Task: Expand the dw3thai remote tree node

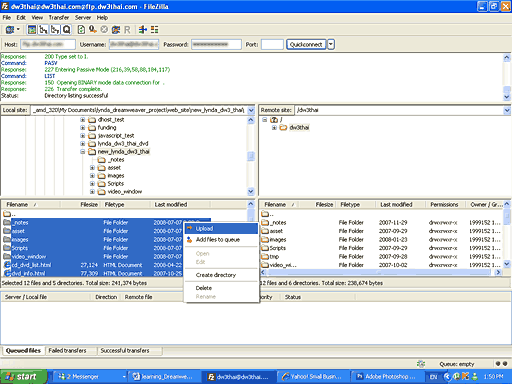Action: (x=274, y=128)
